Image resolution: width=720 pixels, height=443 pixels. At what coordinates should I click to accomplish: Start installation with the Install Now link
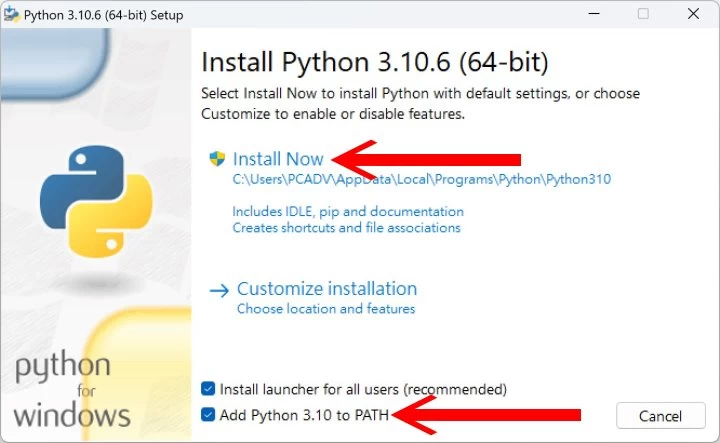[x=278, y=159]
